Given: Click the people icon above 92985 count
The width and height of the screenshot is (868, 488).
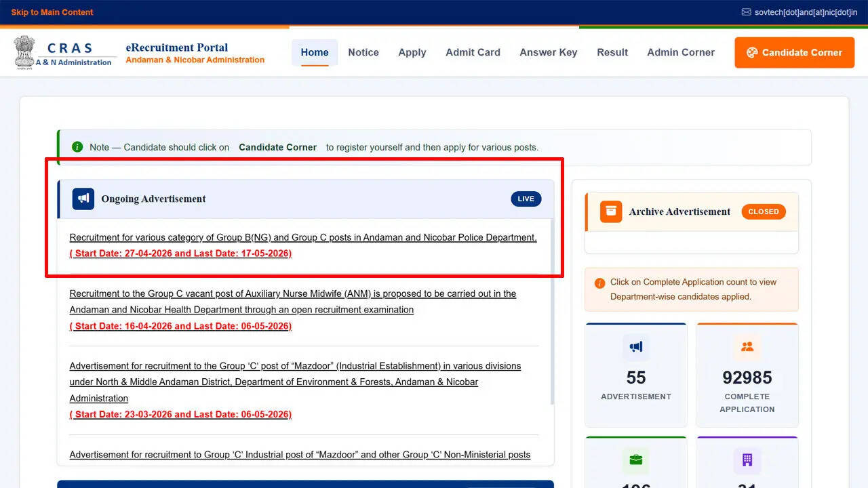Looking at the screenshot, I should [747, 347].
